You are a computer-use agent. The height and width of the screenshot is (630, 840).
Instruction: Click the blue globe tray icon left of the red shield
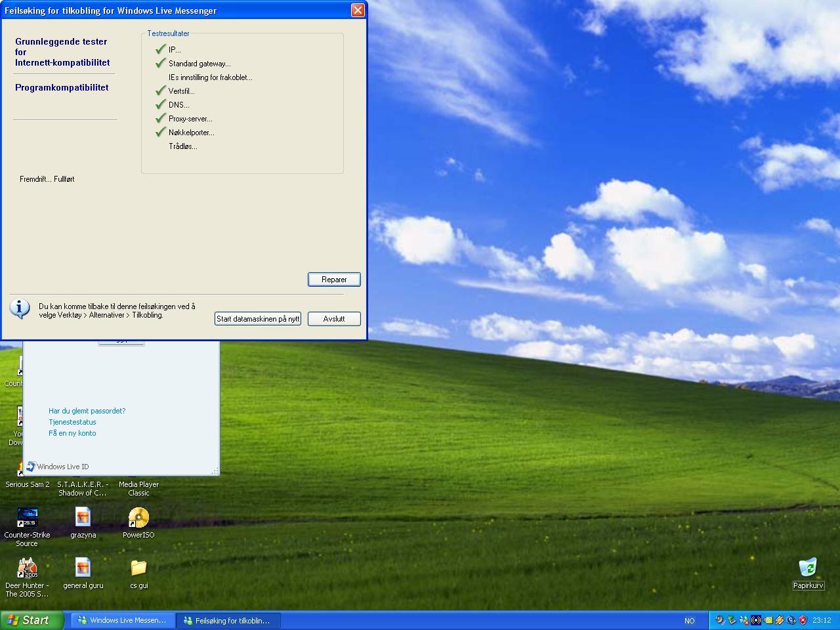pos(791,620)
